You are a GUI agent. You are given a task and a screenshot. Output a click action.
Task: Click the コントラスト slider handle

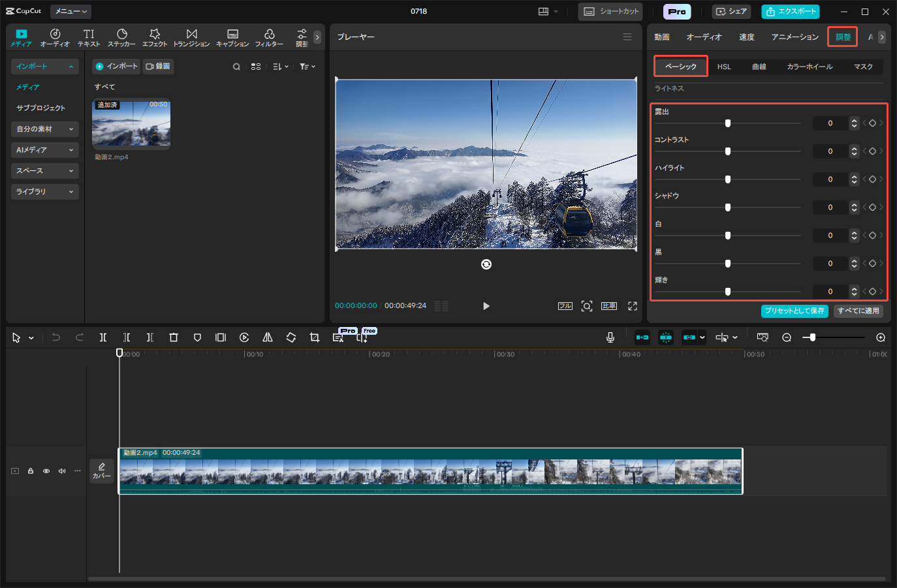pyautogui.click(x=728, y=151)
